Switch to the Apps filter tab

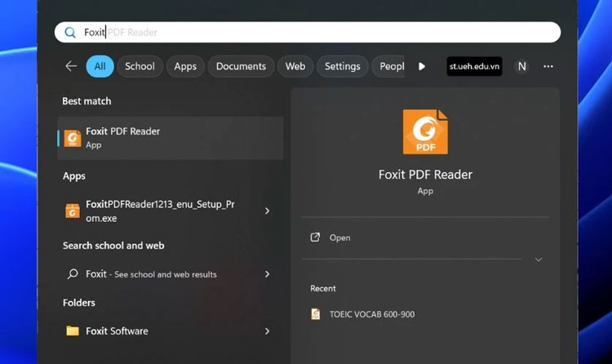pyautogui.click(x=185, y=66)
